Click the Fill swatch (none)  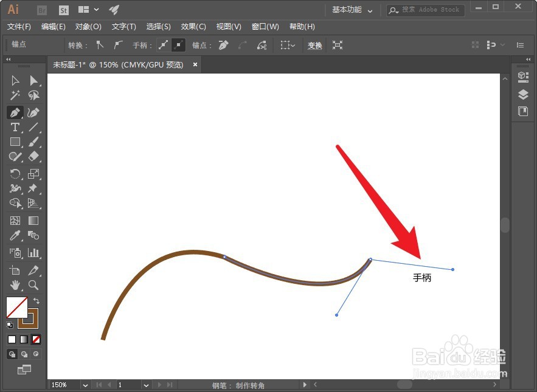[x=17, y=308]
